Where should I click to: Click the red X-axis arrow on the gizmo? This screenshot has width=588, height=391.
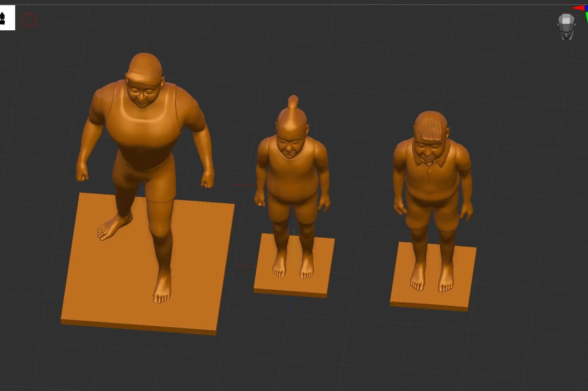[579, 8]
